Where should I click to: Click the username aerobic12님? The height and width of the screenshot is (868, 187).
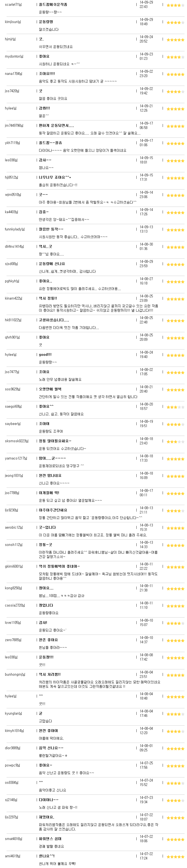[14, 527]
